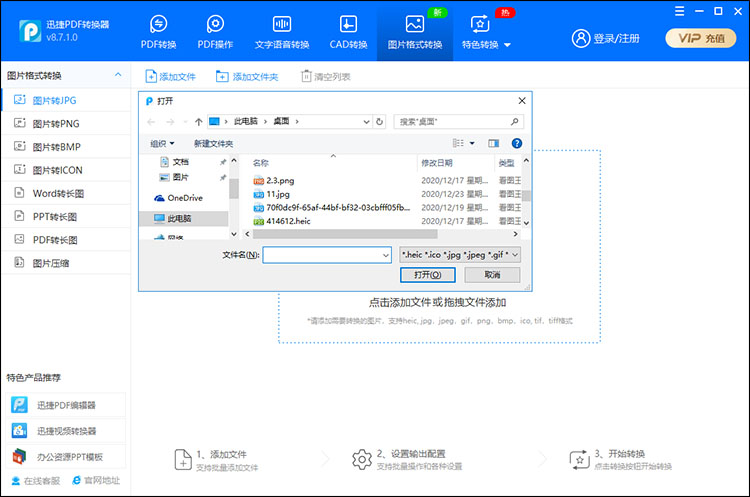Collapse the 图片格式转换 sidebar section
Viewport: 750px width, 497px height.
118,75
